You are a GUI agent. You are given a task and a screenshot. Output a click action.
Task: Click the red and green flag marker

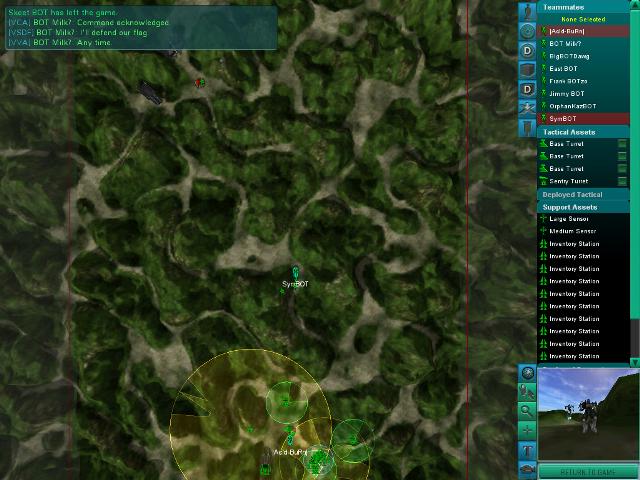(x=200, y=83)
